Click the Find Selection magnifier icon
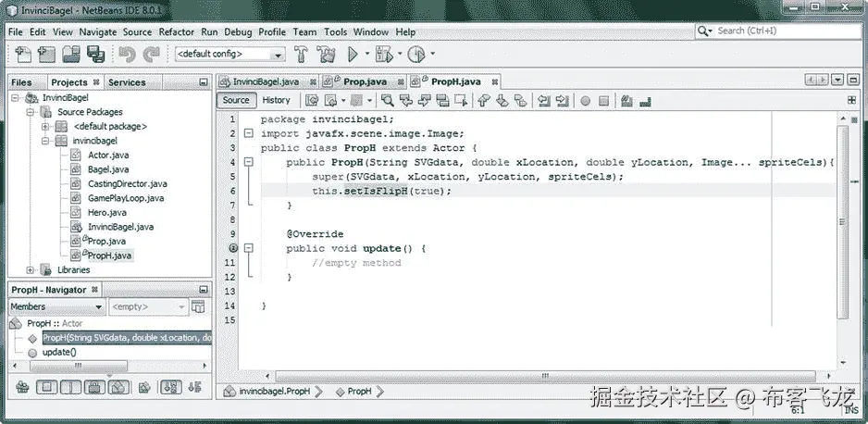 coord(388,100)
